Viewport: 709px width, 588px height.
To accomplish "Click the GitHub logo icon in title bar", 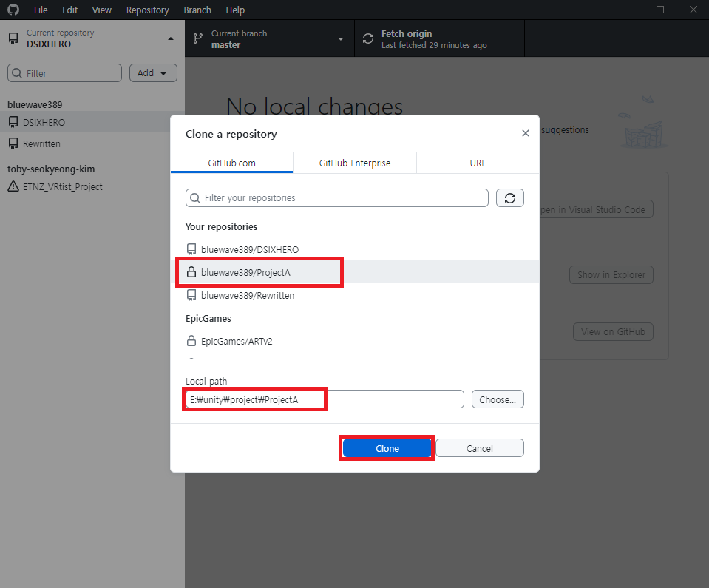I will click(13, 10).
